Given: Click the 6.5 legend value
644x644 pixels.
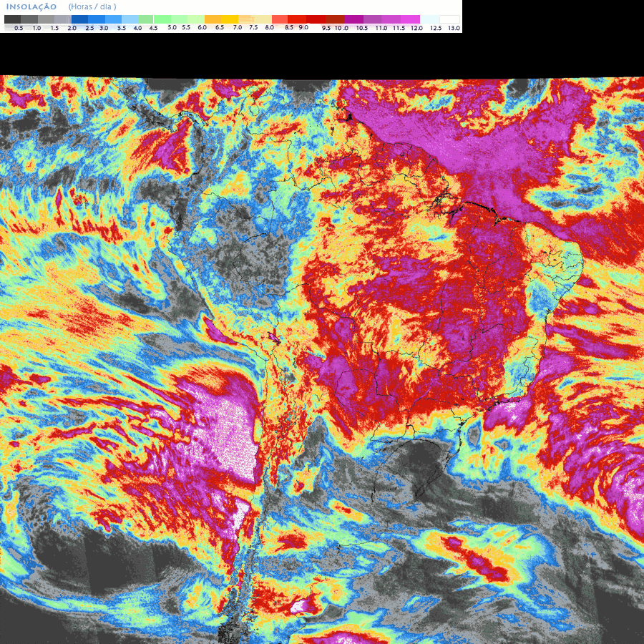Looking at the screenshot, I should click(x=220, y=27).
